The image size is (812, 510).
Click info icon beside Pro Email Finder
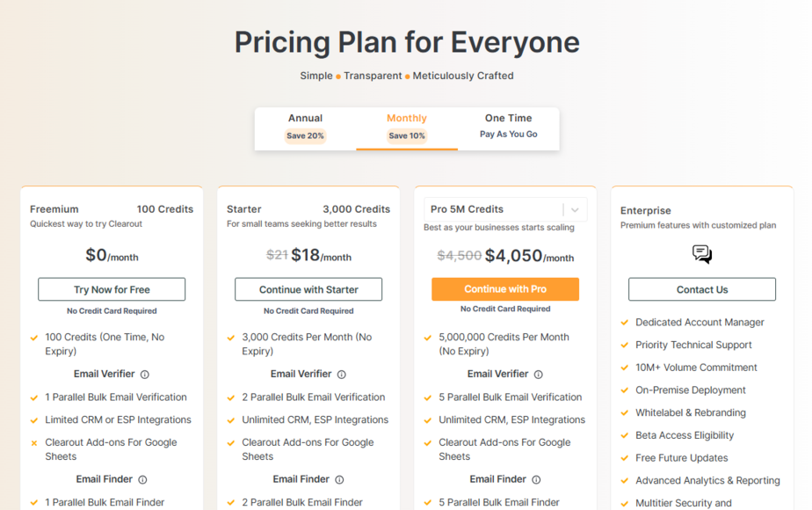pos(536,479)
